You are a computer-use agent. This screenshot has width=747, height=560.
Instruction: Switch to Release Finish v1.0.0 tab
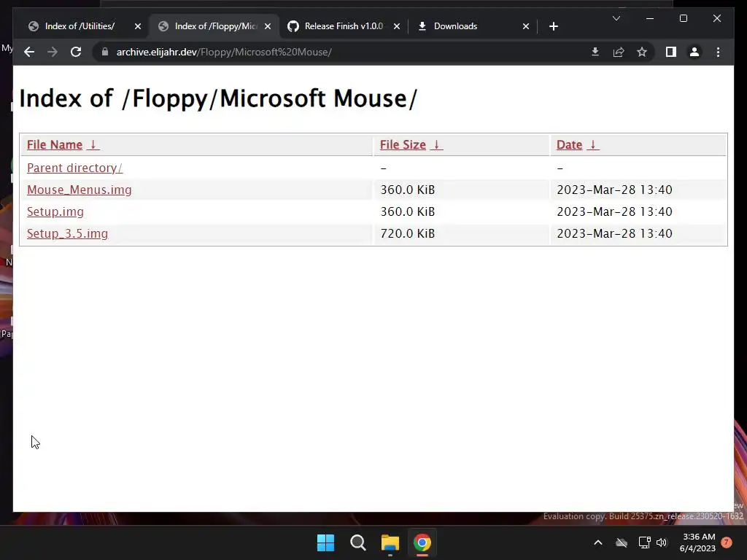coord(344,26)
